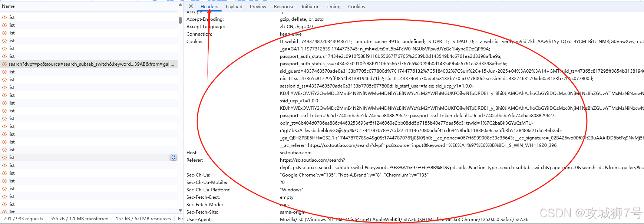Click the Sec-Ch-Ua-Mobile header name
This screenshot has width=644, height=224.
coord(207,182)
